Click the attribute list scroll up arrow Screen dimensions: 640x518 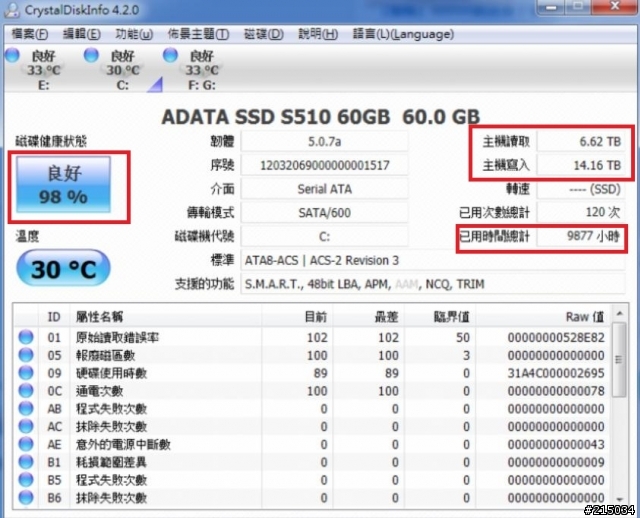[619, 313]
